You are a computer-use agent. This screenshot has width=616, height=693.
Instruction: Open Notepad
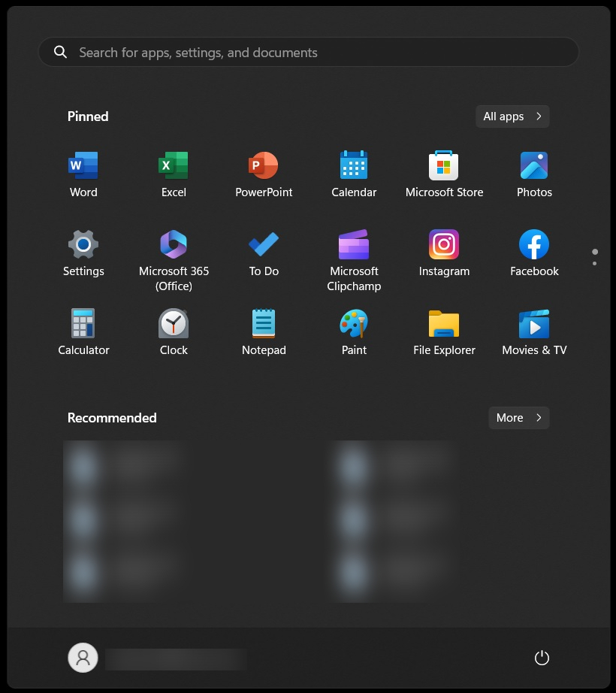(x=264, y=332)
